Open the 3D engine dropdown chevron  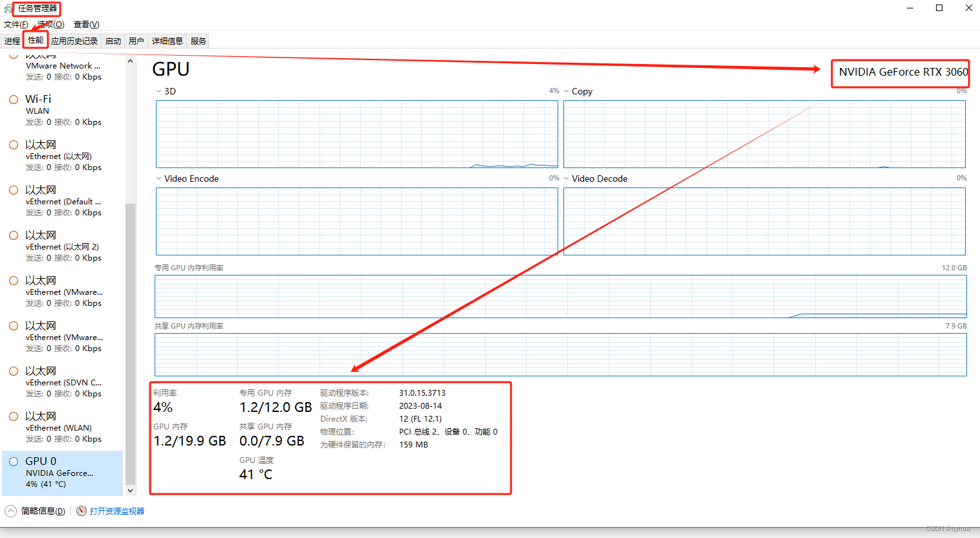click(158, 91)
